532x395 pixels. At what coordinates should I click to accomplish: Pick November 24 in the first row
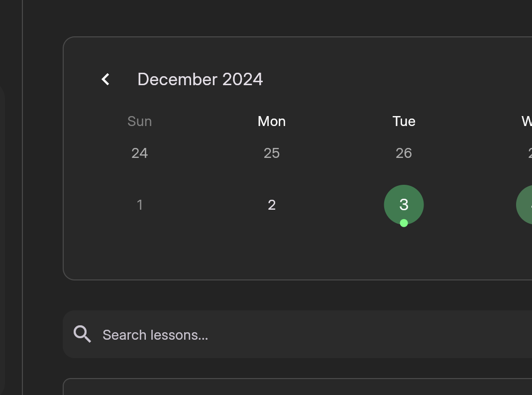point(140,153)
